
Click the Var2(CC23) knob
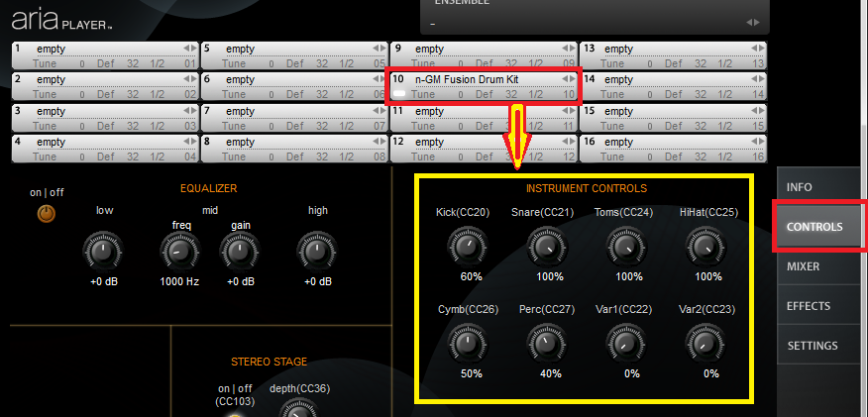[705, 344]
